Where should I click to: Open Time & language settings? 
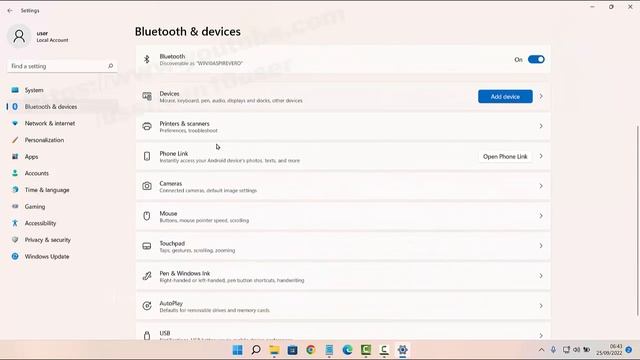61,190
